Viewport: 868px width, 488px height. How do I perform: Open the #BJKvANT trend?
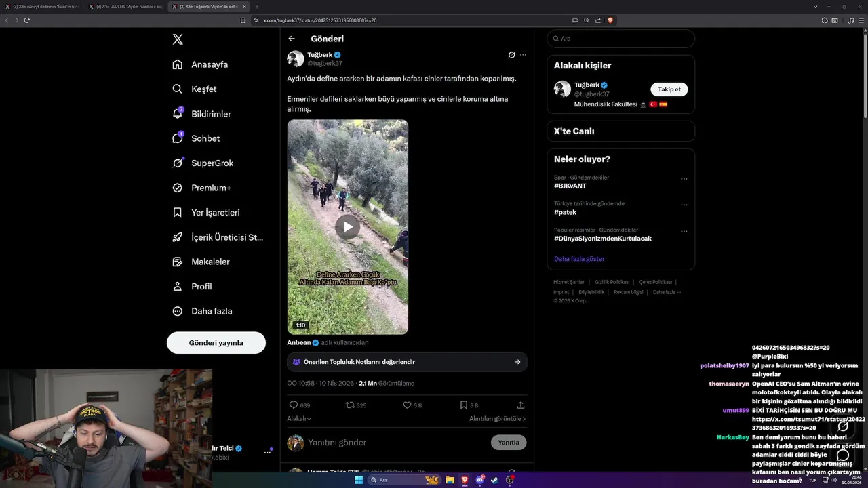click(570, 186)
